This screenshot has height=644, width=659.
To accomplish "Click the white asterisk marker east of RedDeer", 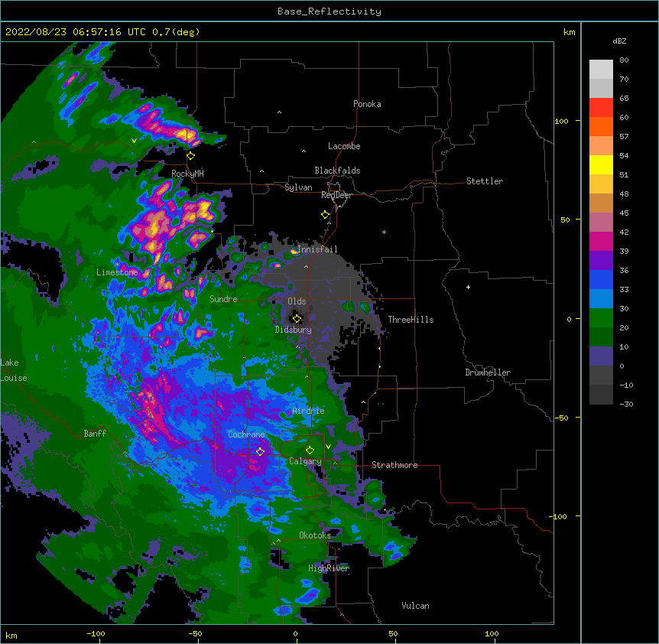I will (384, 232).
